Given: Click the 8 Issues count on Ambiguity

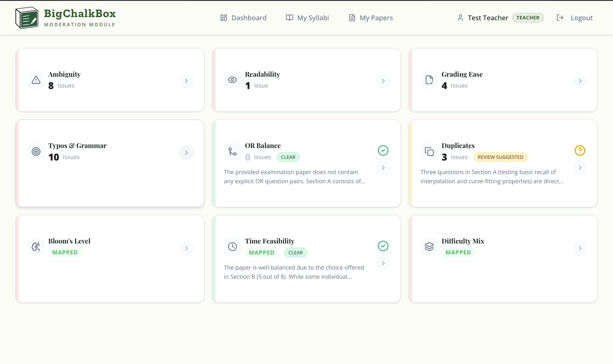Looking at the screenshot, I should pyautogui.click(x=61, y=85).
